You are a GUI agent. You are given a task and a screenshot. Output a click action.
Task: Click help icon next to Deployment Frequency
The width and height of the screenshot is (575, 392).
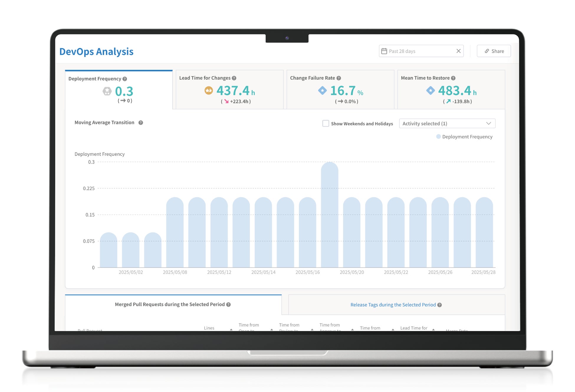tap(125, 79)
